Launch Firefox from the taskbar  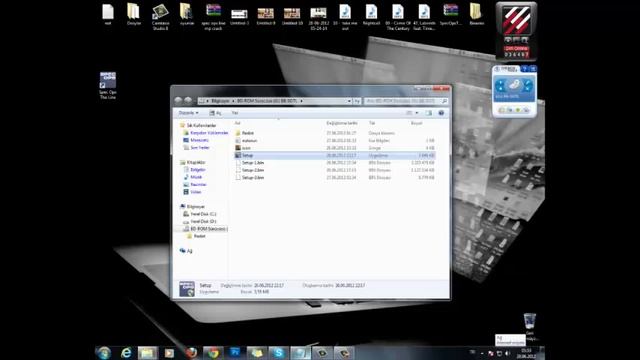(191, 353)
